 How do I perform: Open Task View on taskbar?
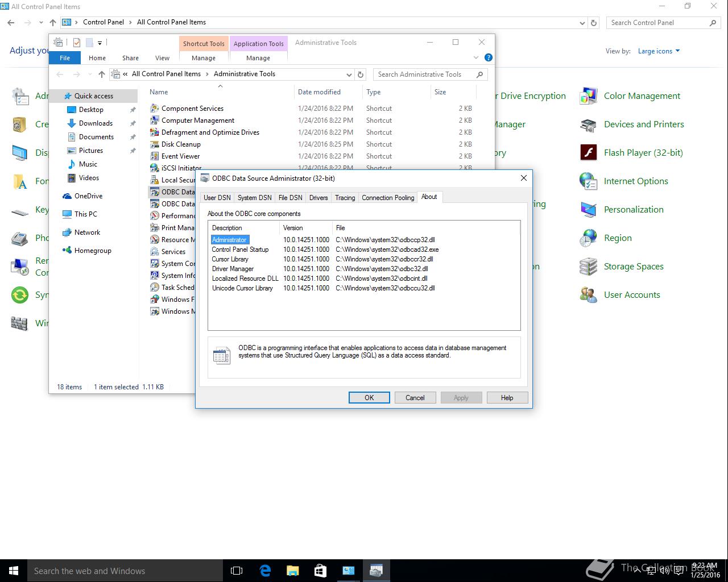pos(237,571)
